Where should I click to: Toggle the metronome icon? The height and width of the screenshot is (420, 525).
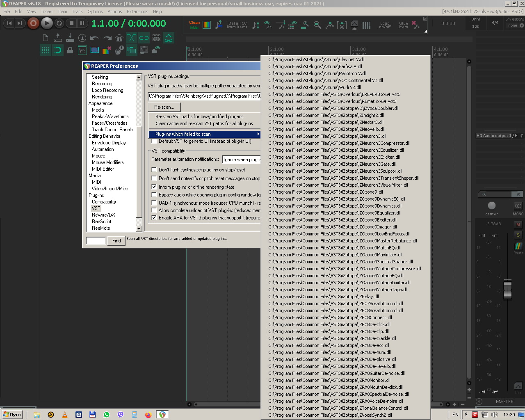coord(119,38)
